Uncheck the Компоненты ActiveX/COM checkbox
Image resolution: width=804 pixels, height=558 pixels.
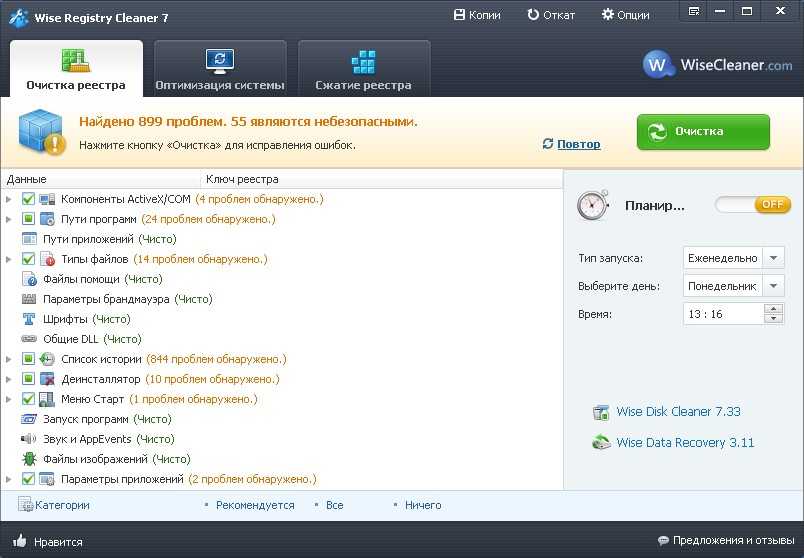point(28,199)
